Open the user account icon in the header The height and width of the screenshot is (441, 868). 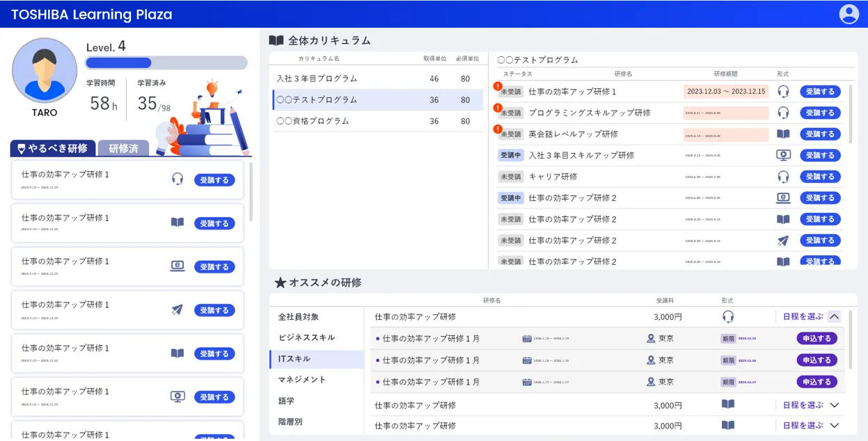point(849,14)
